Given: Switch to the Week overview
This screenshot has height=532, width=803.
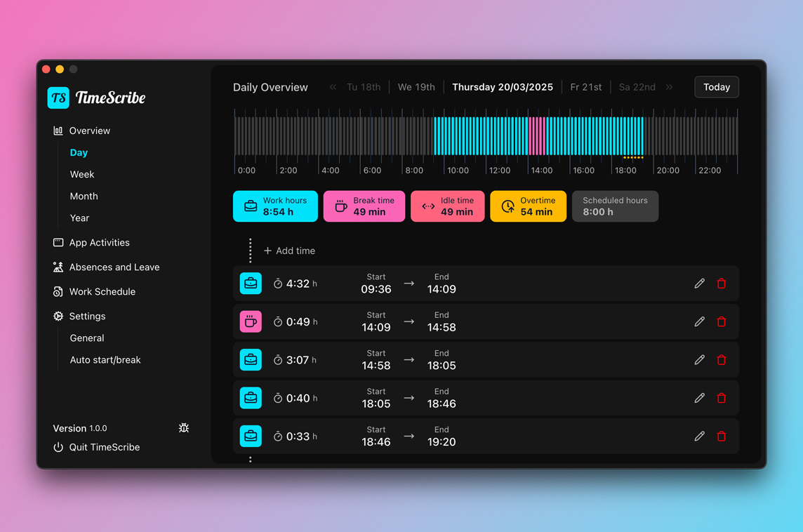Looking at the screenshot, I should click(82, 174).
